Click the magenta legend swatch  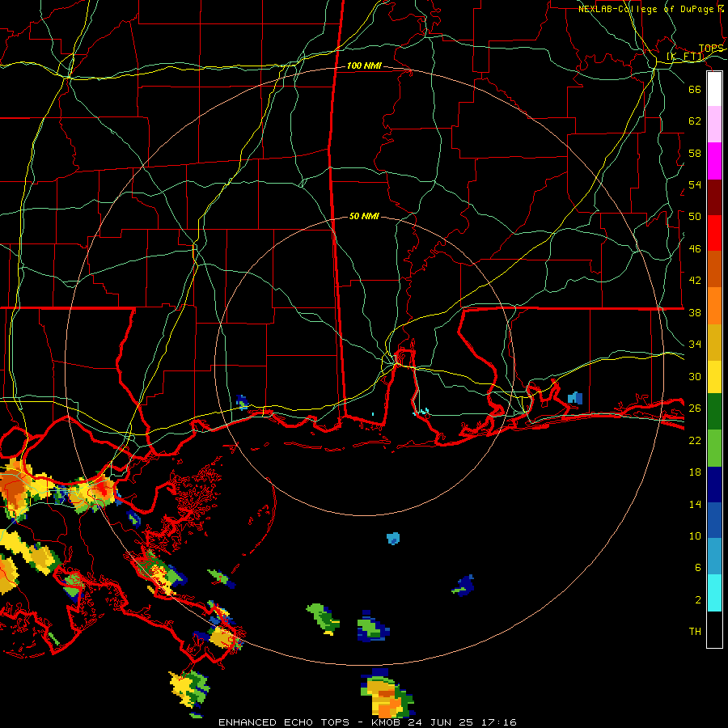pyautogui.click(x=714, y=161)
